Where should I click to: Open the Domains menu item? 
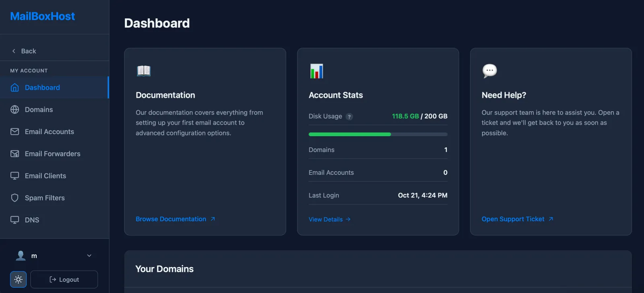pos(54,110)
